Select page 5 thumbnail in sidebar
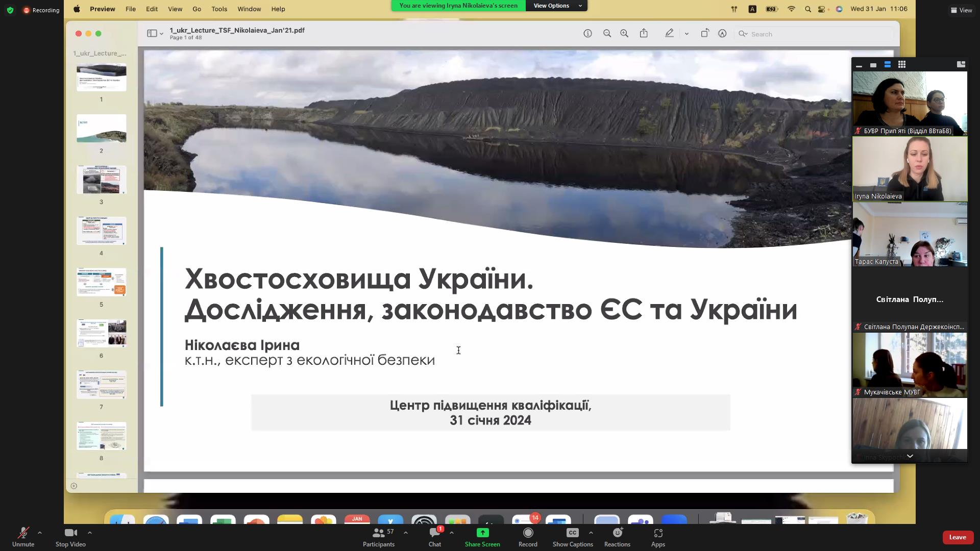The height and width of the screenshot is (551, 980). (101, 282)
